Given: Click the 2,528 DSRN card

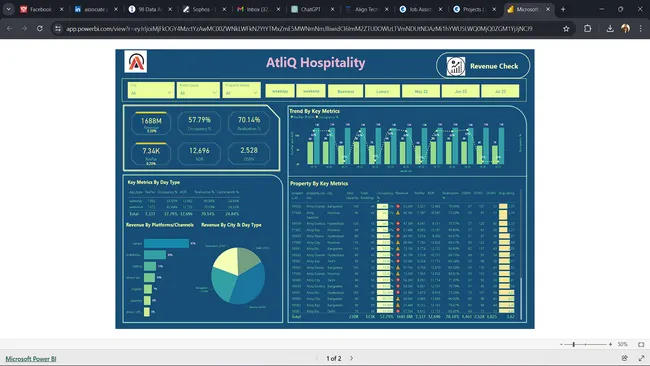Looking at the screenshot, I should pos(249,154).
